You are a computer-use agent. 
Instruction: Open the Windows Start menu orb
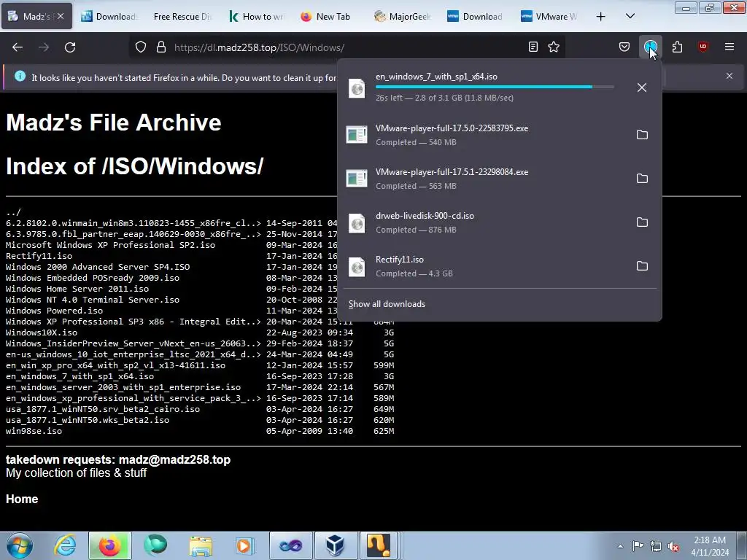[x=20, y=545]
